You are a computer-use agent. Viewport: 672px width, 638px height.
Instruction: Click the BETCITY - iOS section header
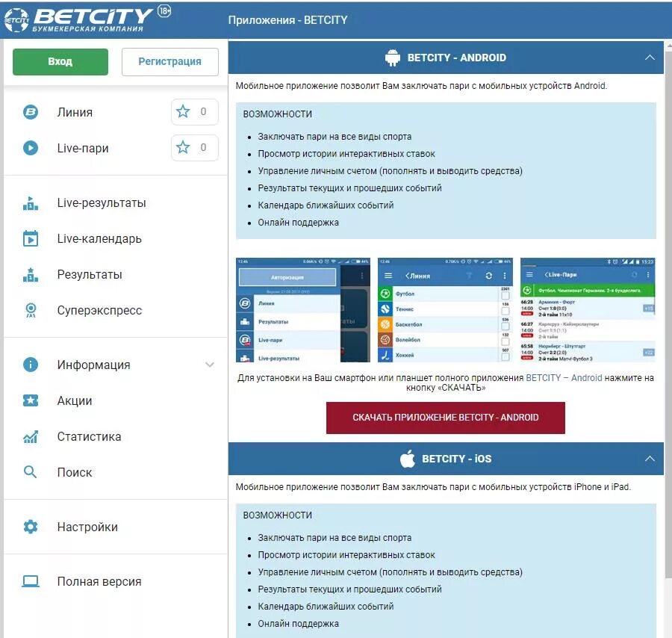click(x=446, y=459)
